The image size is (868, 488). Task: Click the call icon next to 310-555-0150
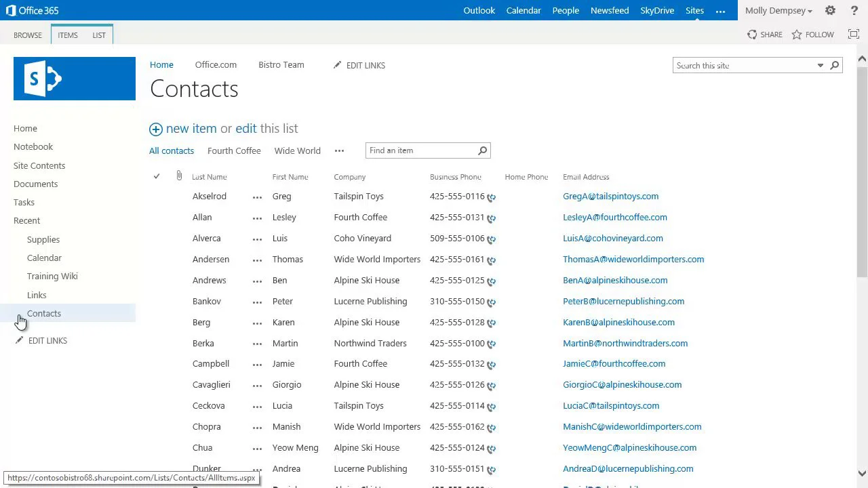[491, 302]
